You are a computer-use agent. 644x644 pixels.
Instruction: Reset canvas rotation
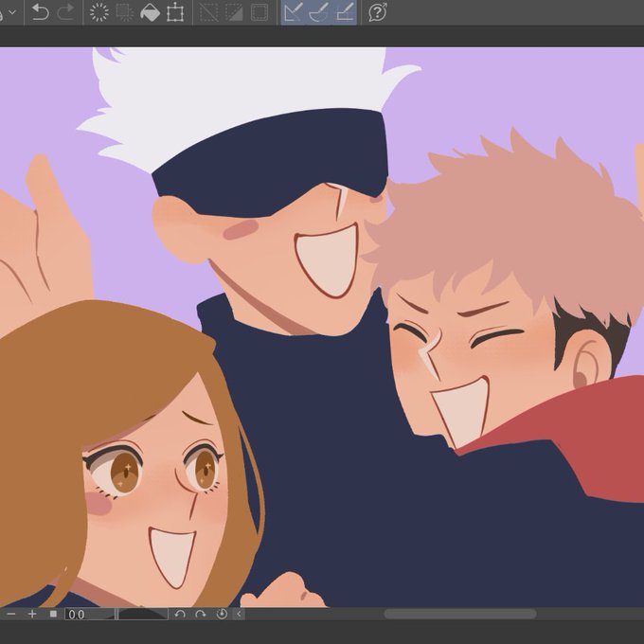click(x=222, y=614)
